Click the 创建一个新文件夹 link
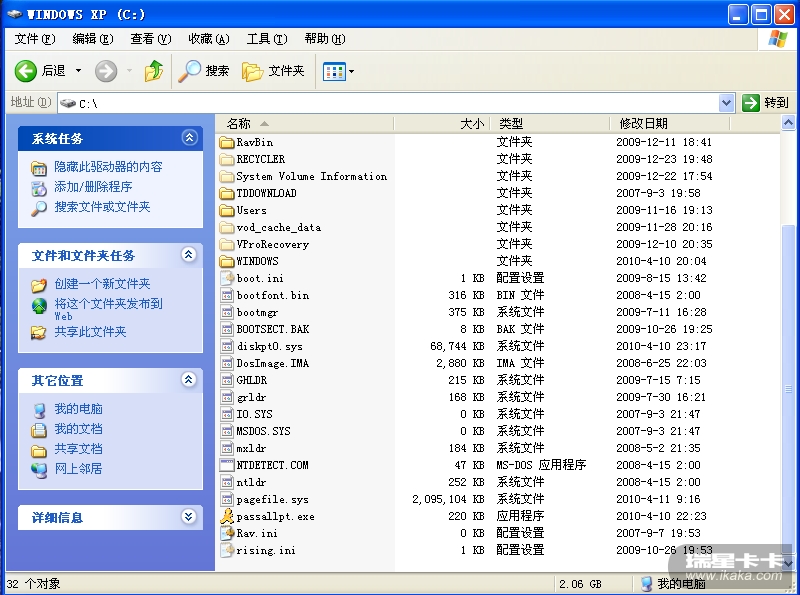The image size is (800, 595). point(102,284)
